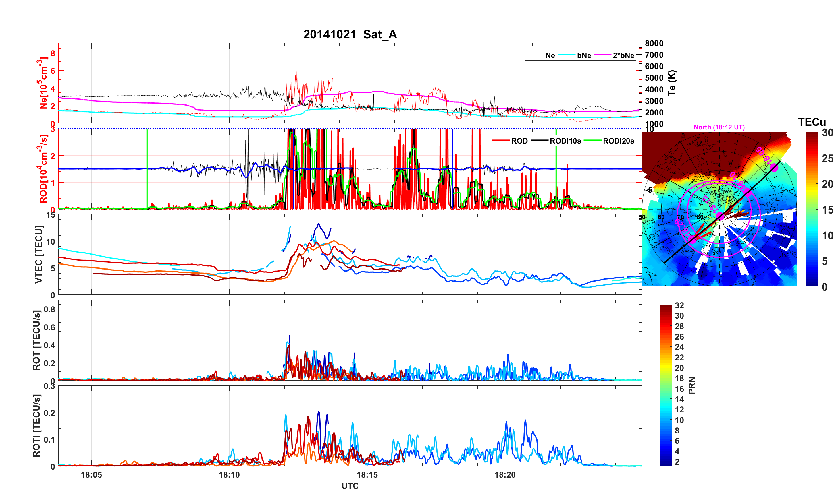This screenshot has width=834, height=504.
Task: Click the magenta dot at the track's upper-right end
Action: [774, 167]
